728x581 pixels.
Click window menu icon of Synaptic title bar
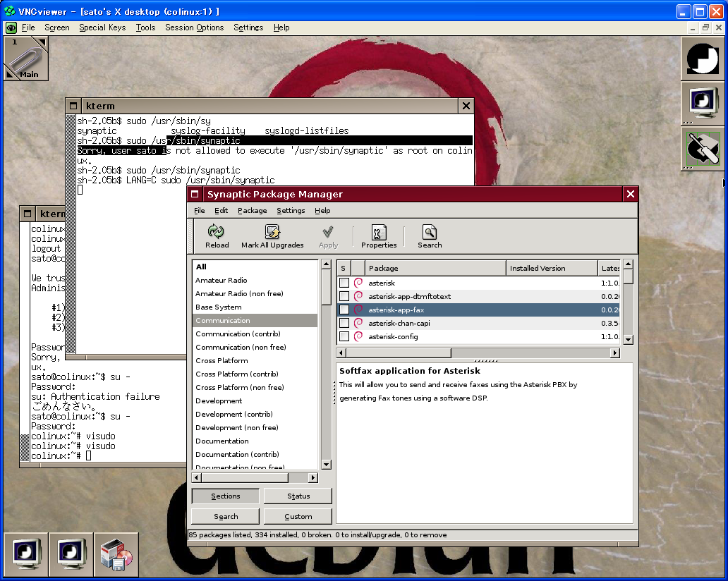coord(195,194)
